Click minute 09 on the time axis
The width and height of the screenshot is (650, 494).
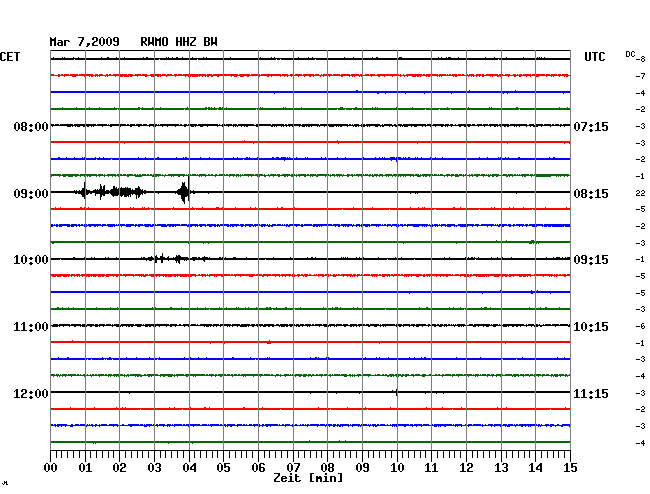[x=362, y=468]
